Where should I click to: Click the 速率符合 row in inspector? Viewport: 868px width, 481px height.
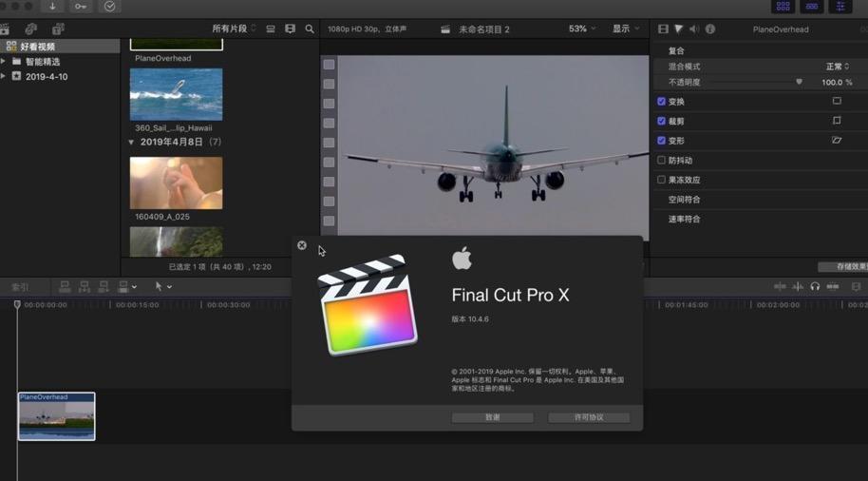pyautogui.click(x=761, y=219)
